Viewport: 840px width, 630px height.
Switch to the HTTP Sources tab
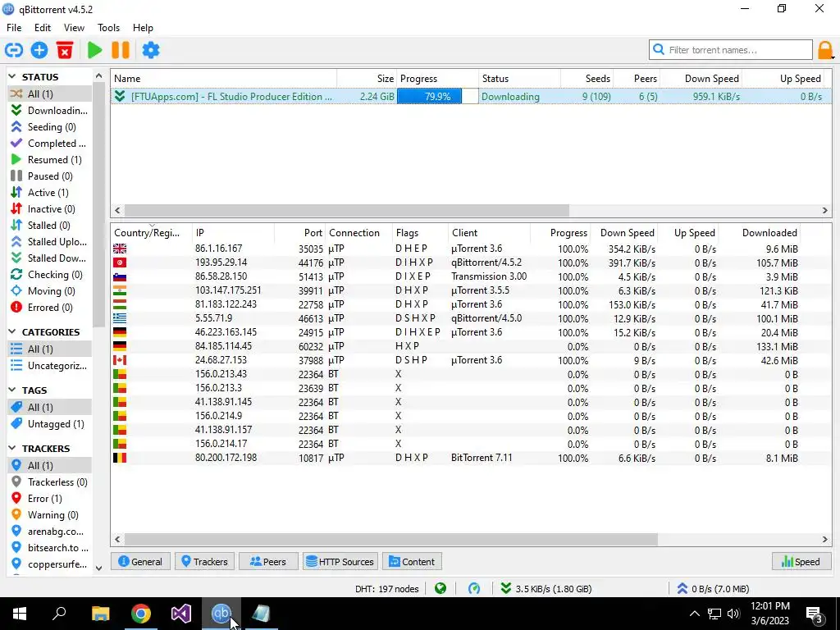(340, 561)
